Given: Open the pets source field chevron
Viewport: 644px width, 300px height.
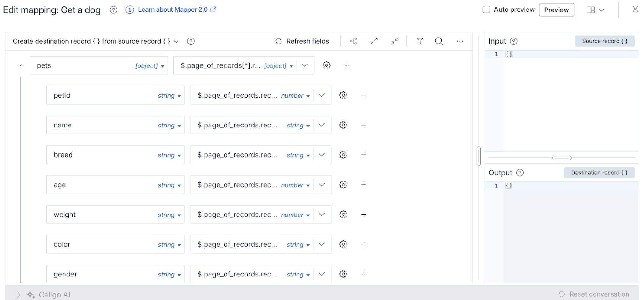Looking at the screenshot, I should coord(305,65).
